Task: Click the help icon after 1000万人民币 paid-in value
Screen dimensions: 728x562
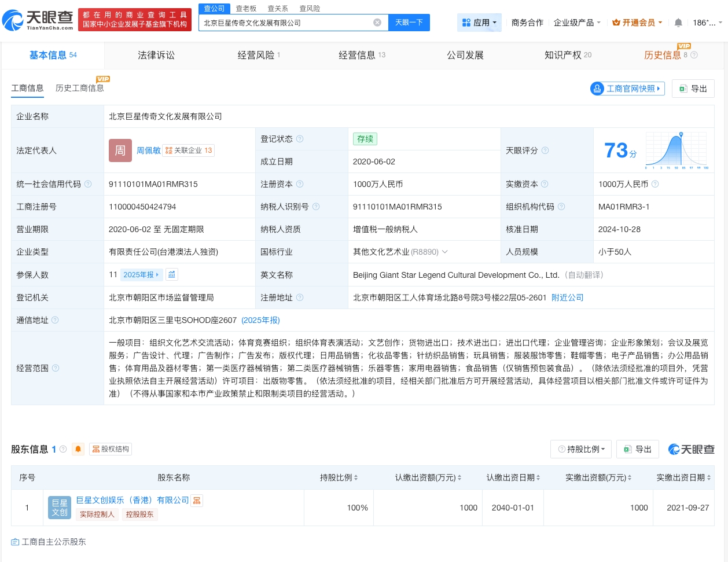Action: click(655, 184)
